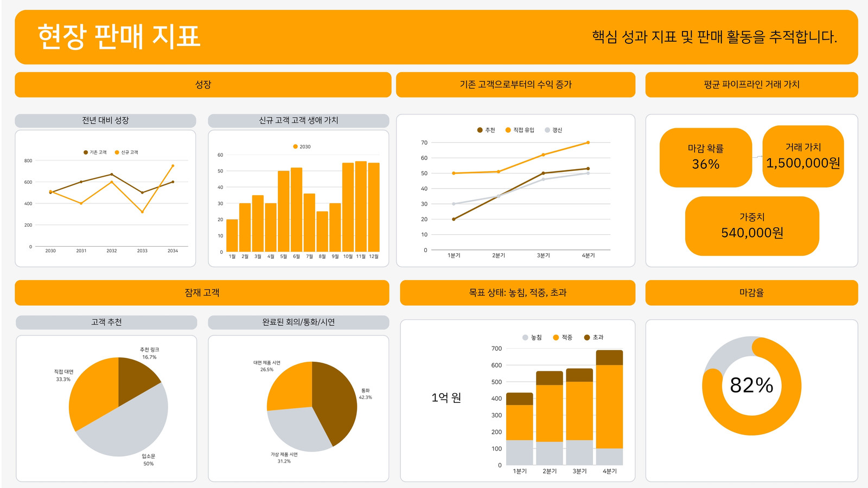Select the 기존 고객으로부터의 수익 증가 header
Viewport: 868px width, 488px height.
pos(515,85)
